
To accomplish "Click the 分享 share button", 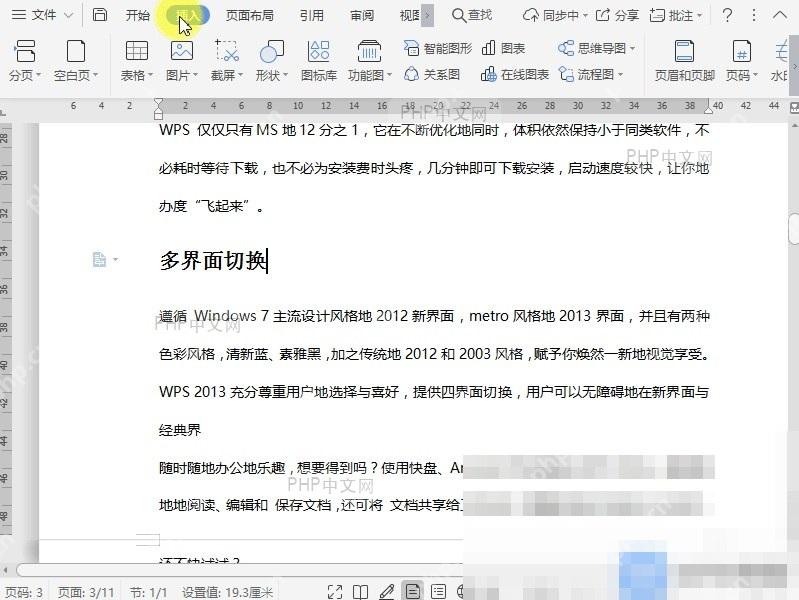I will [x=617, y=15].
